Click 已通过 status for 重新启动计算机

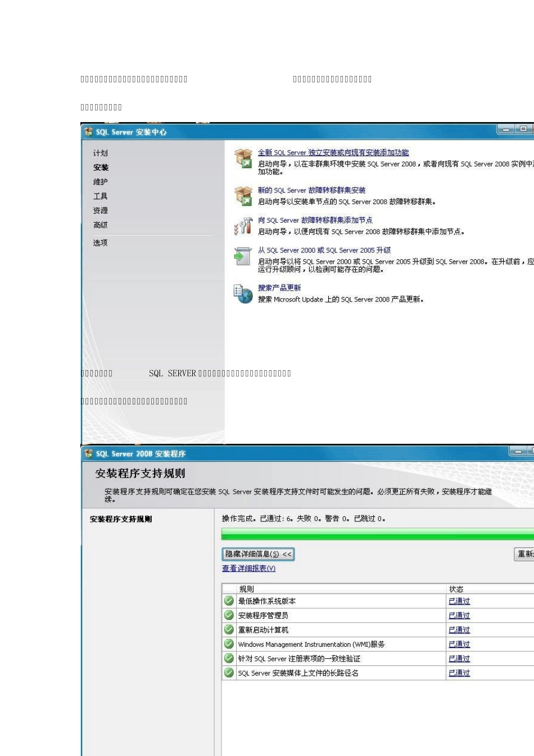point(459,630)
